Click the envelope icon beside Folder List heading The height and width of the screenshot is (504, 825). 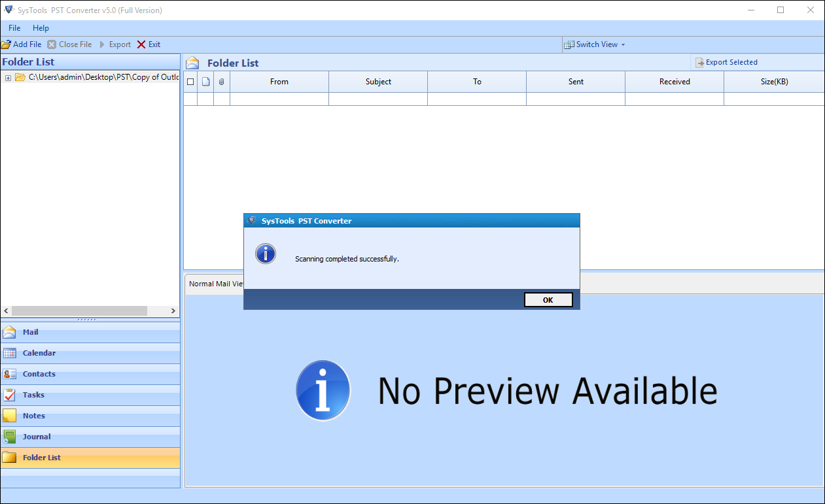coord(192,63)
